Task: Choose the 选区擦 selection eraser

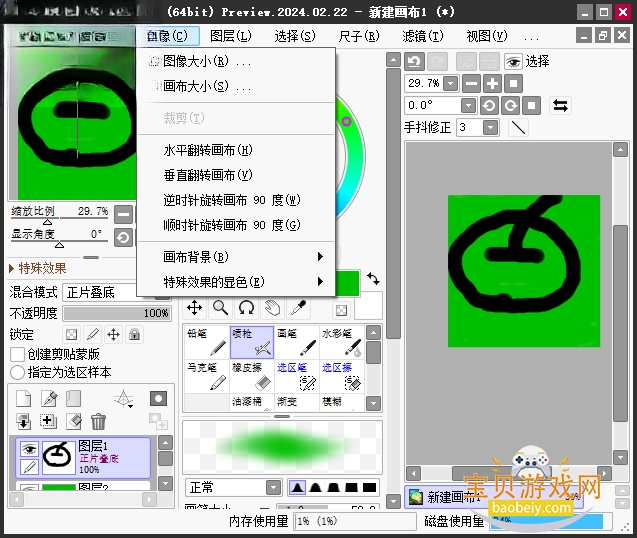Action: point(342,376)
